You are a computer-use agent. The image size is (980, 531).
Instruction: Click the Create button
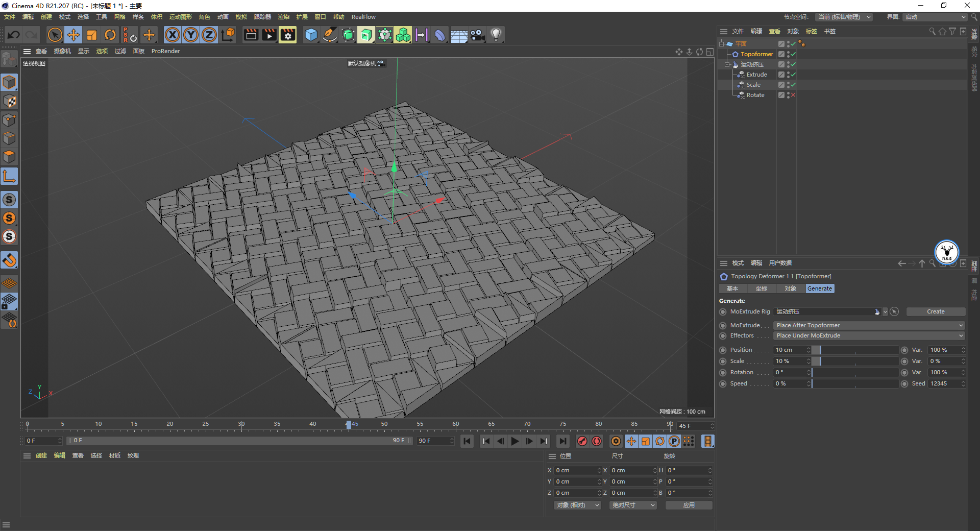(936, 311)
